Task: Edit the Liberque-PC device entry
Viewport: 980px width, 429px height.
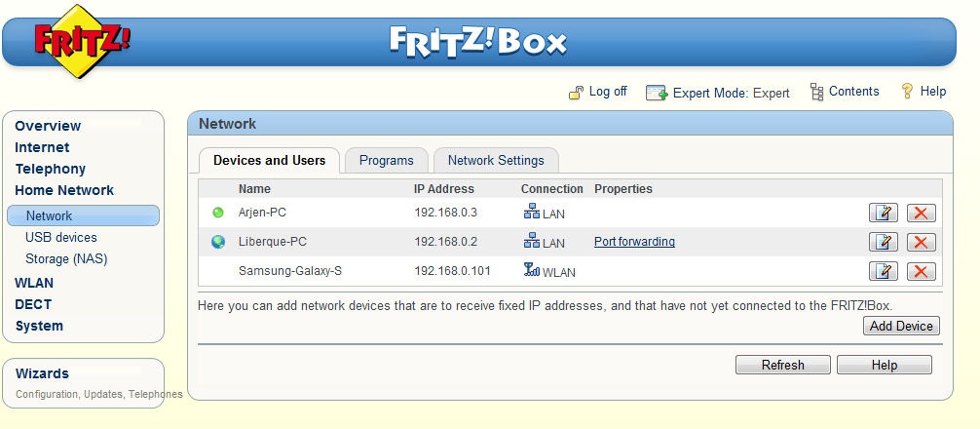Action: (x=884, y=242)
